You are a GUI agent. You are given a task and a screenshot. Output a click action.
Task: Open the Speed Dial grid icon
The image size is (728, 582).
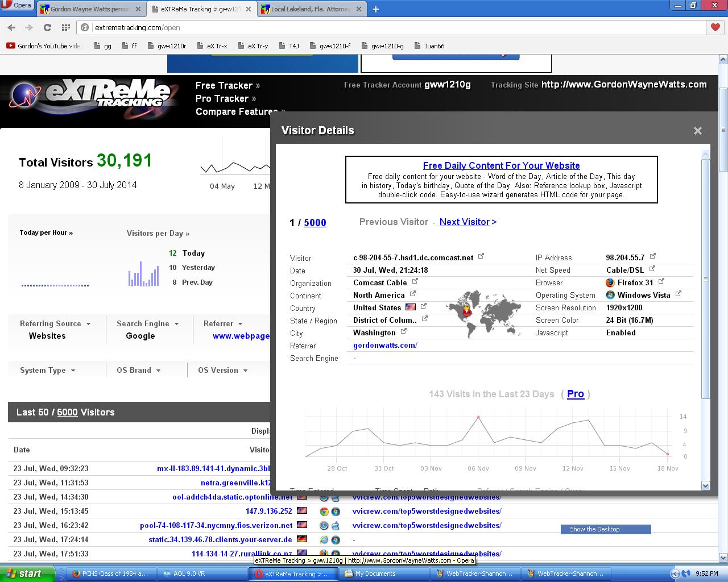(66, 27)
